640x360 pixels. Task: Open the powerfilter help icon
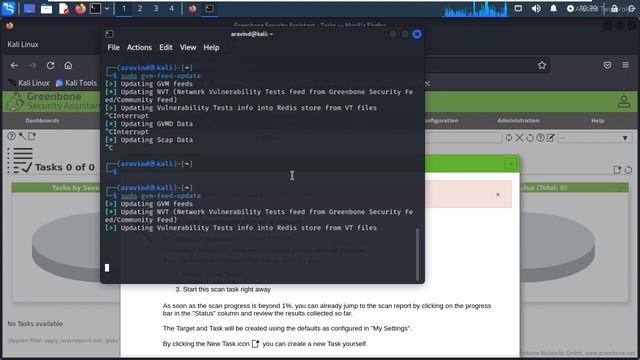[x=540, y=138]
